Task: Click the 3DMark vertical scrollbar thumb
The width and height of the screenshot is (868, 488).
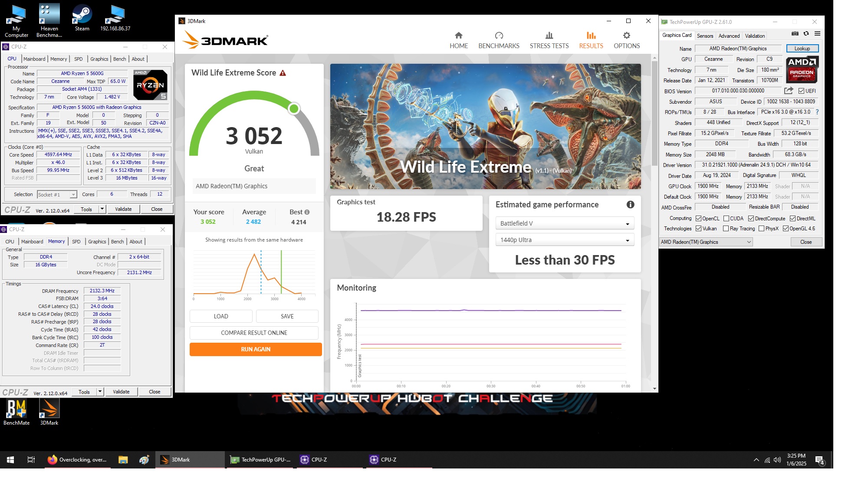Action: 654,113
